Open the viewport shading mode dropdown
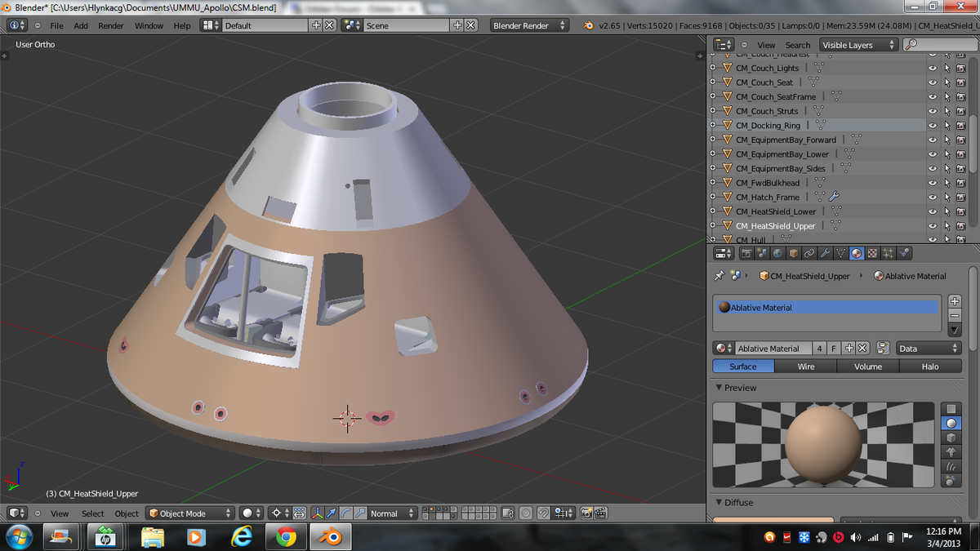 pyautogui.click(x=251, y=513)
